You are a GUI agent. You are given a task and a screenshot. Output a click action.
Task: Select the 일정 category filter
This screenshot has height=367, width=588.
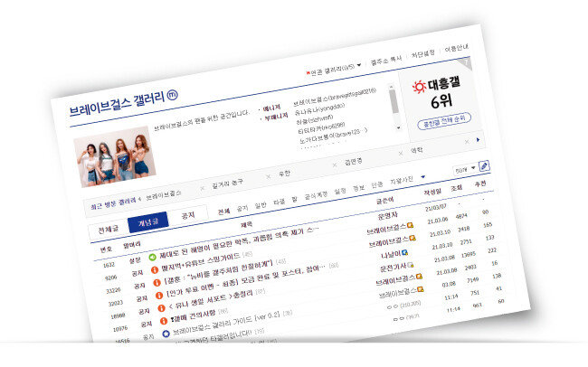(340, 191)
